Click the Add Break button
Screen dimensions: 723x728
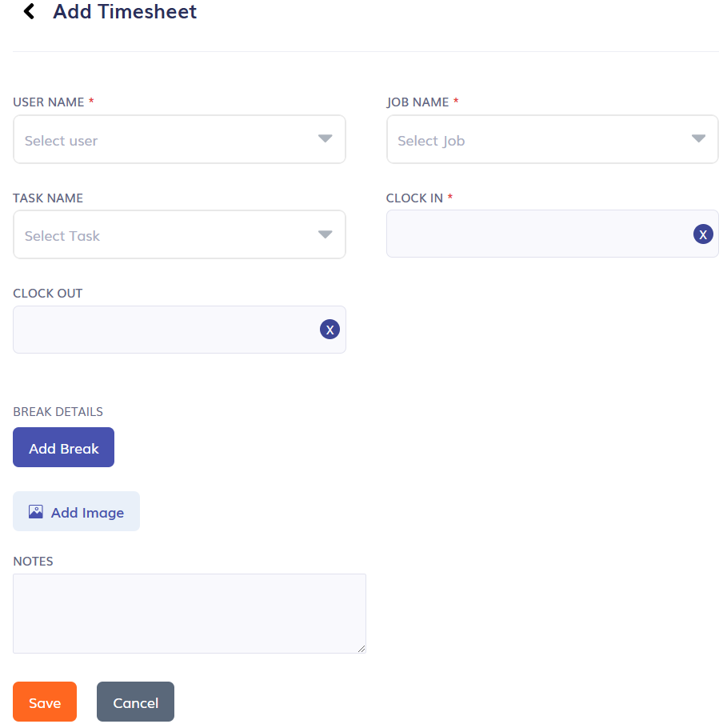(63, 447)
